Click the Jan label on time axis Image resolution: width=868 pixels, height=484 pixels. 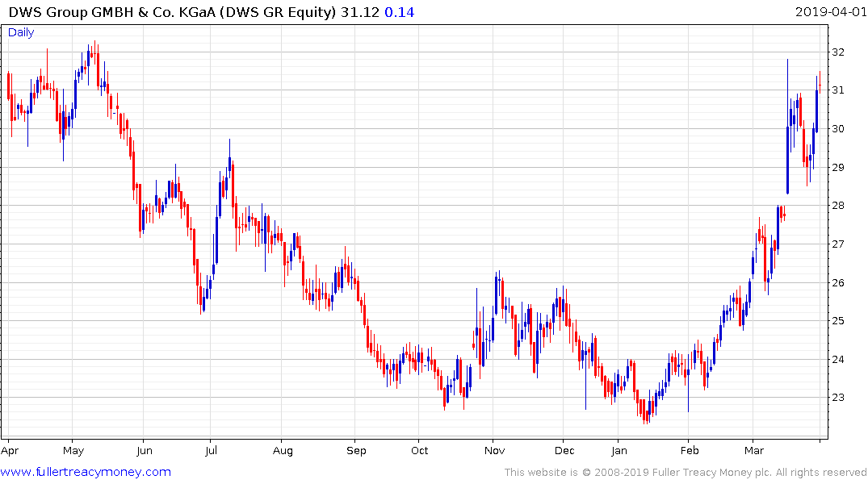click(x=619, y=451)
